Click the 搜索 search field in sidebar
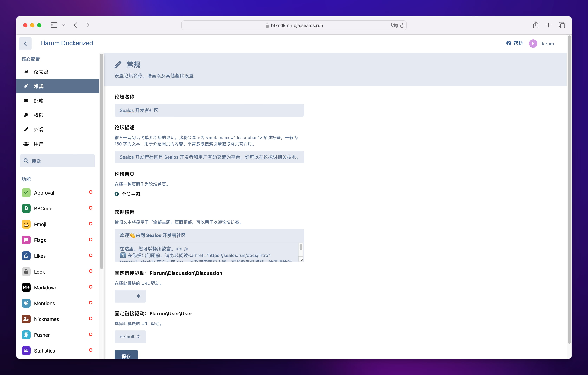 pos(57,161)
